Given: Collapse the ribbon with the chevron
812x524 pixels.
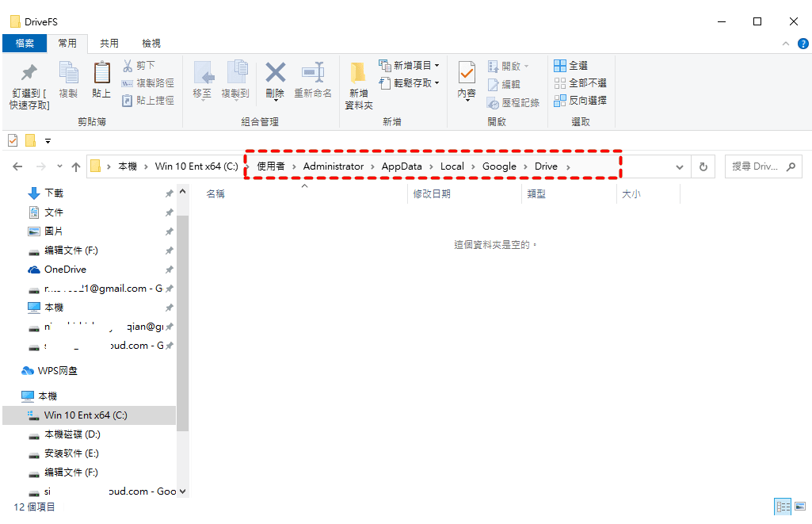Looking at the screenshot, I should coord(786,44).
